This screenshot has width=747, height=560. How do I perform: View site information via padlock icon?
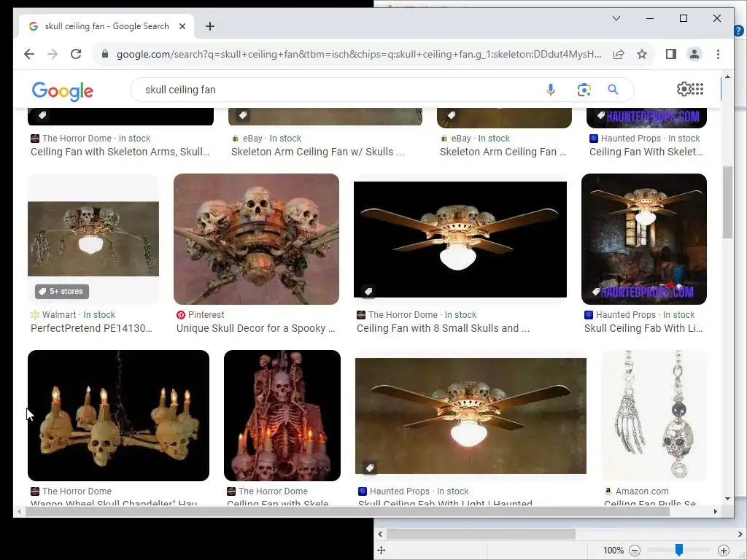[105, 54]
